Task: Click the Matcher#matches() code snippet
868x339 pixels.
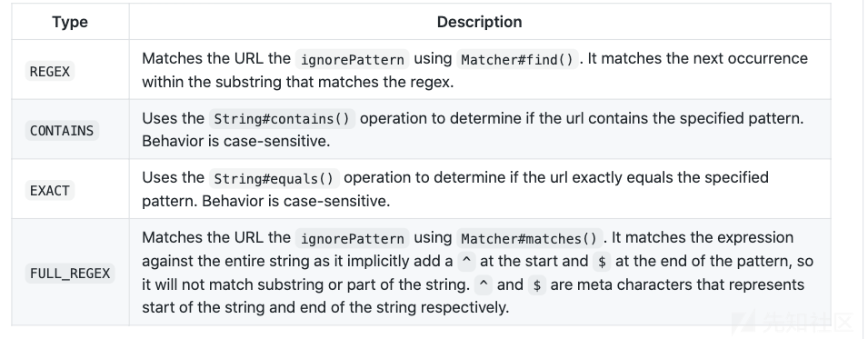Action: click(x=529, y=238)
